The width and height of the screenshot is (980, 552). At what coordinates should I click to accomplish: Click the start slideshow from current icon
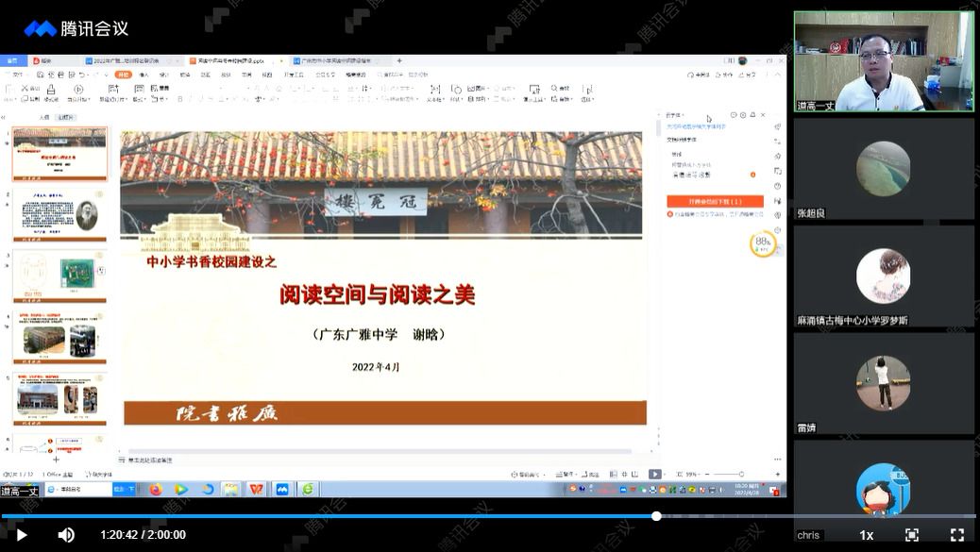(x=78, y=90)
